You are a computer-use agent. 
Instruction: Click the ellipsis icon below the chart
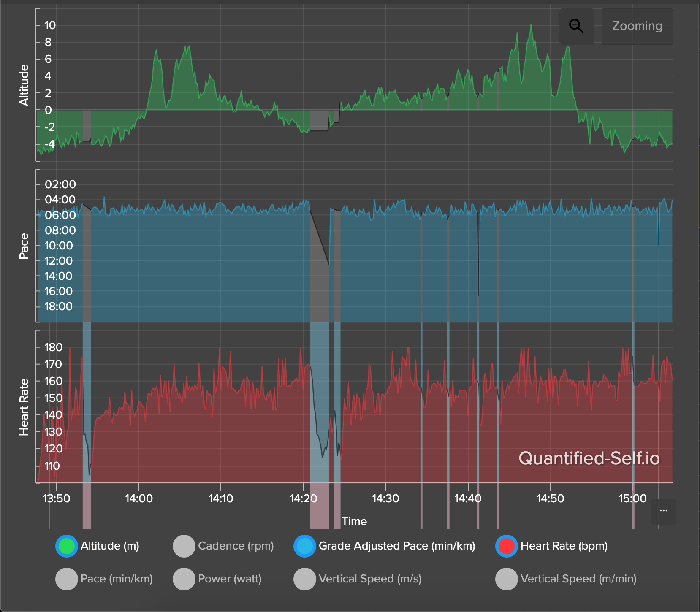[x=664, y=510]
